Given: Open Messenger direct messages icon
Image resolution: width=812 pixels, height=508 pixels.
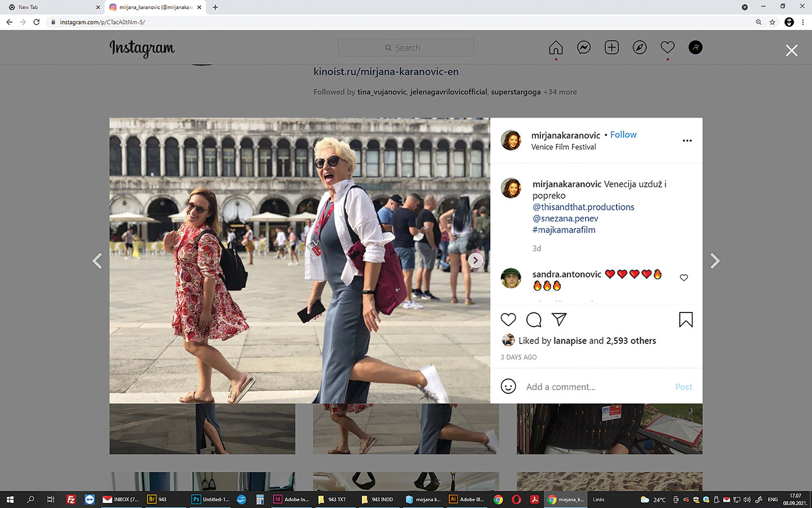Looking at the screenshot, I should 583,48.
